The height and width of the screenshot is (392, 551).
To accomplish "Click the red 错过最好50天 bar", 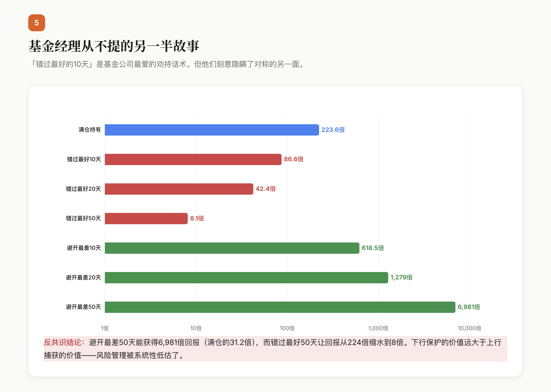I will 146,219.
